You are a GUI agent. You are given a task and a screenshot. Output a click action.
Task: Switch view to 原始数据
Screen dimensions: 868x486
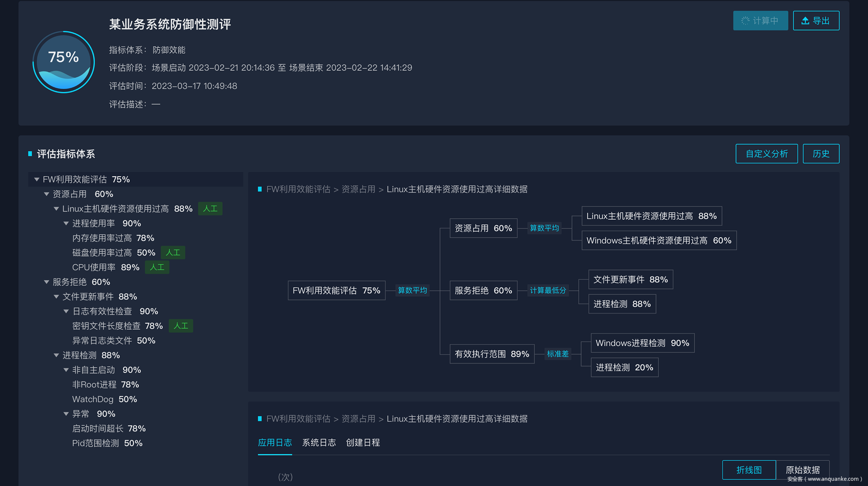point(802,470)
